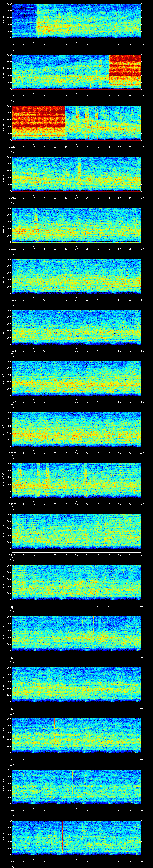This screenshot has height=868, width=153.
Task: Open the spectrogram panel starting at 12:07:00
Action: [76, 327]
